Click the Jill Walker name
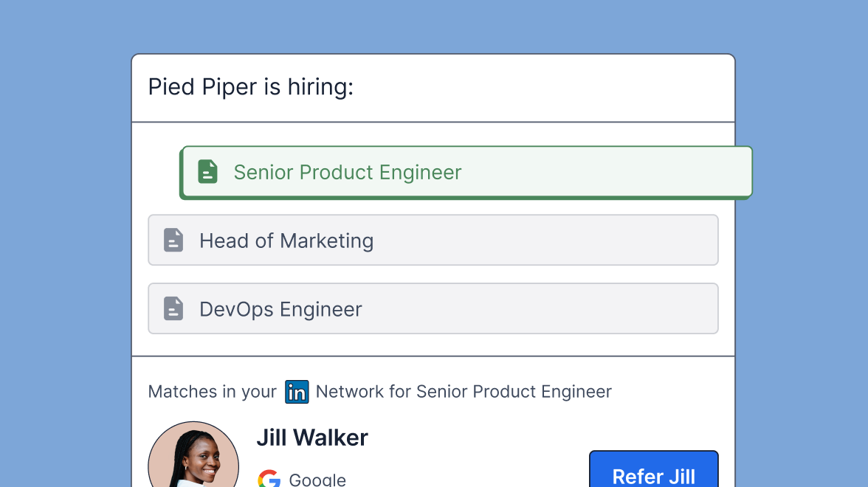 point(312,438)
